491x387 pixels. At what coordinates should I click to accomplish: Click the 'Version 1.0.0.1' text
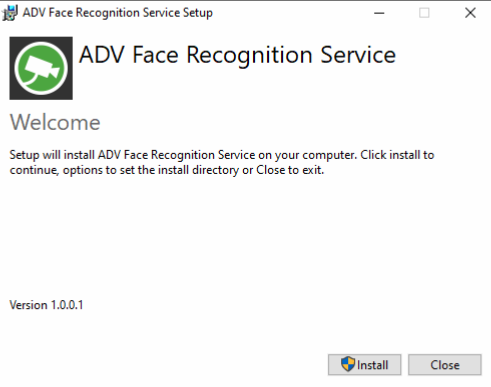(x=46, y=305)
